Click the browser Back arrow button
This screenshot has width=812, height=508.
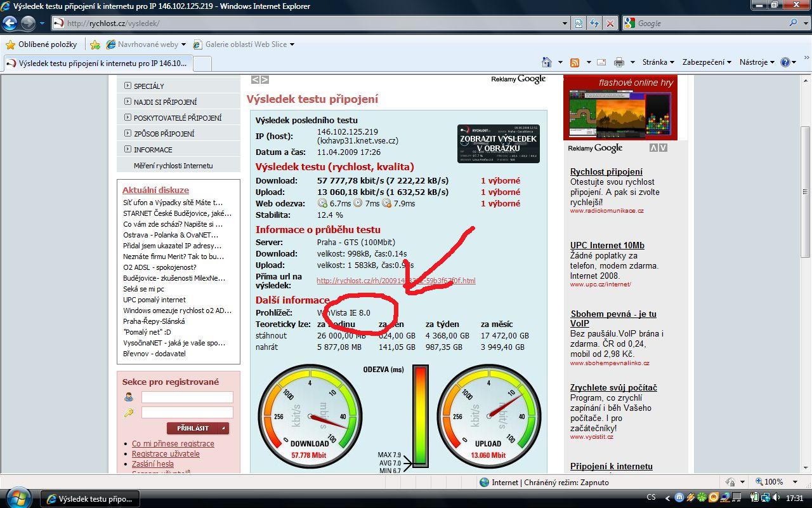[10, 23]
